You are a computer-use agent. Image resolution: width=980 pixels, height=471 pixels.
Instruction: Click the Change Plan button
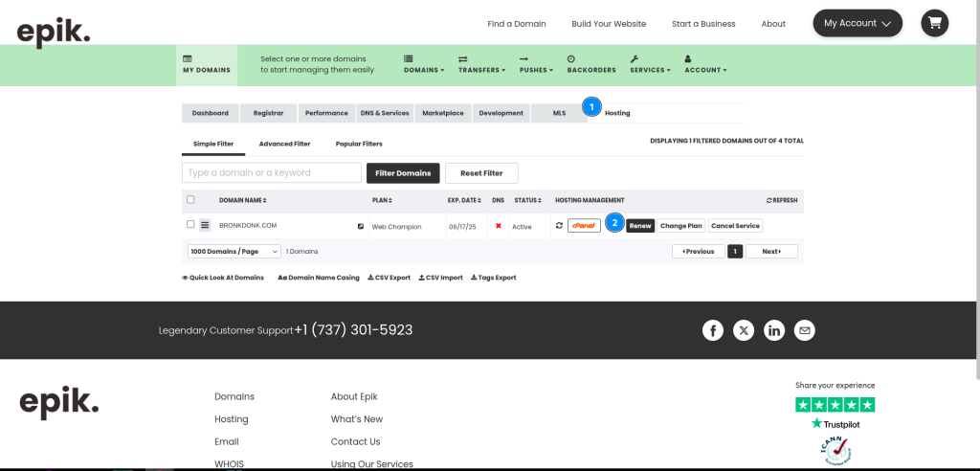click(x=681, y=226)
